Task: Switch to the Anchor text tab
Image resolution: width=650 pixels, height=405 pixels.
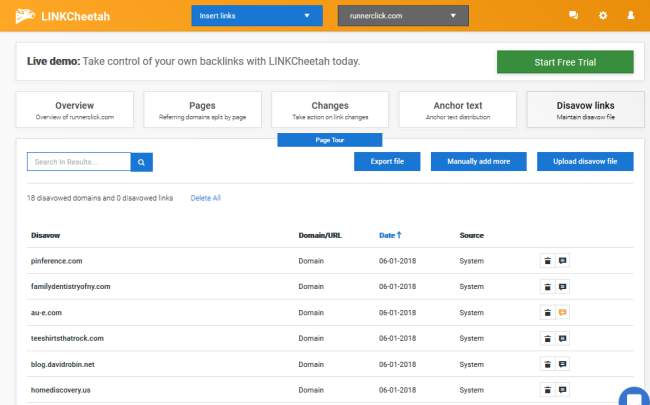Action: [x=458, y=110]
